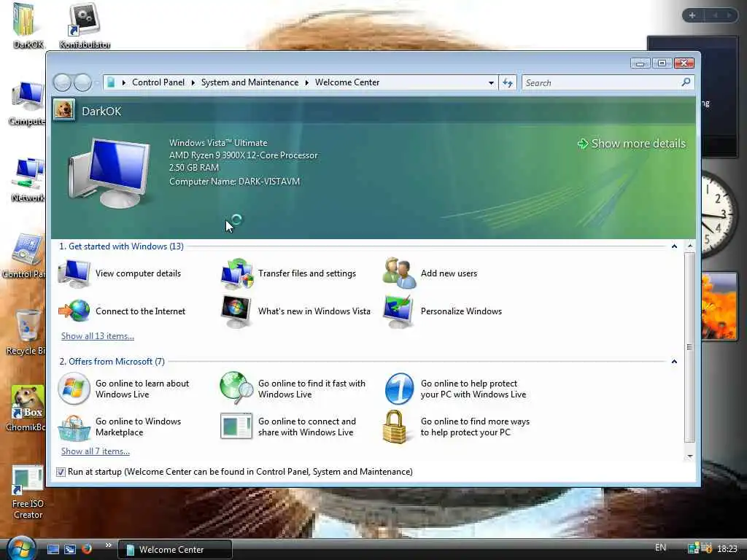Click the Search box field
This screenshot has width=747, height=560.
tap(608, 83)
